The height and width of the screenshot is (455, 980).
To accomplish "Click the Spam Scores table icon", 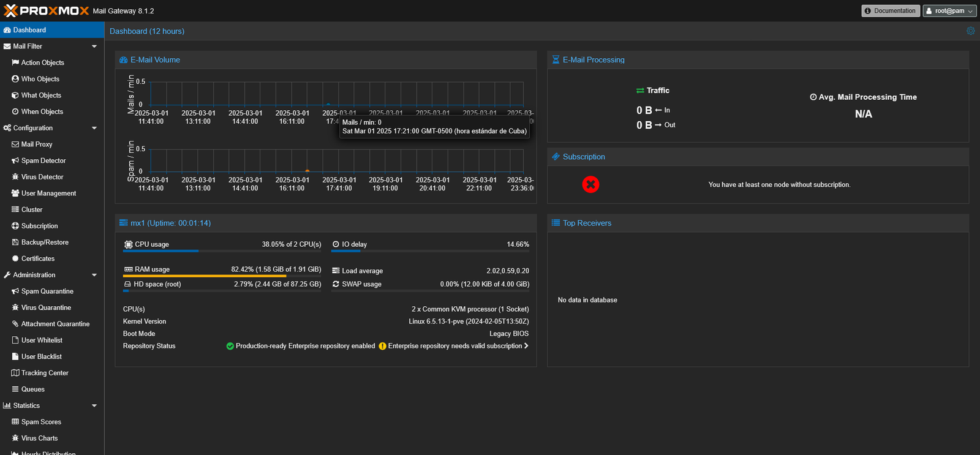I will (15, 422).
